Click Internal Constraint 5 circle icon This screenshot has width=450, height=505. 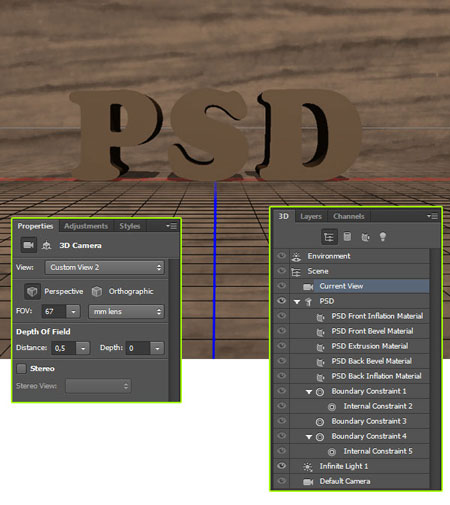[x=332, y=452]
